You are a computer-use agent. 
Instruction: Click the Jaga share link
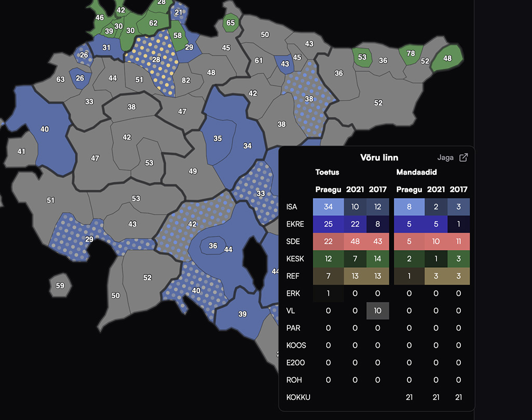[446, 157]
